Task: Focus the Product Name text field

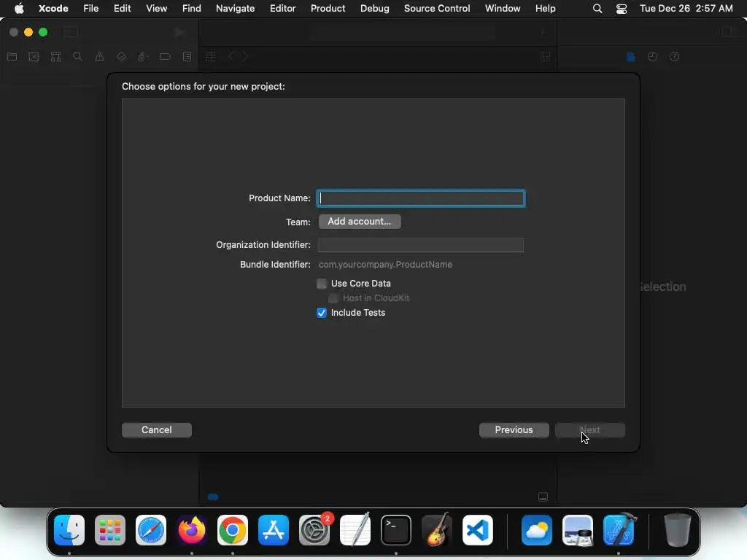Action: (421, 198)
